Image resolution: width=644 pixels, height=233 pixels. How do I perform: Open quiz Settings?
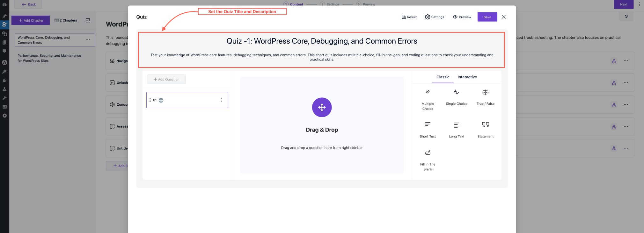(x=435, y=17)
